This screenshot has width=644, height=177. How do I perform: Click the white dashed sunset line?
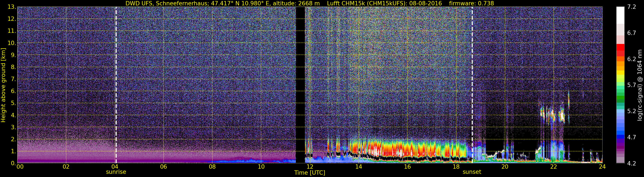[x=472, y=85]
